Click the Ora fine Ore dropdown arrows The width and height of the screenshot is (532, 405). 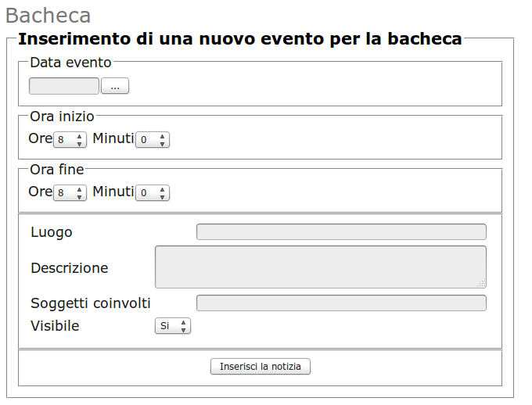(x=80, y=192)
